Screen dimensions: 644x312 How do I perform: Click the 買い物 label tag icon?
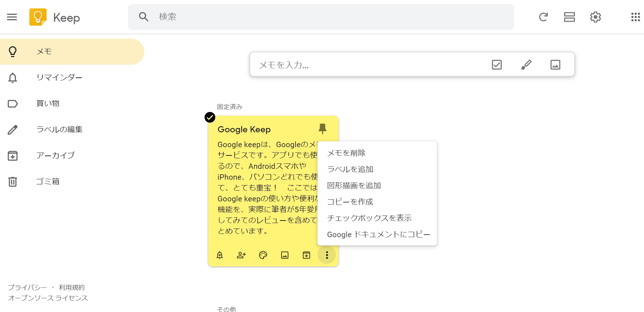[x=13, y=104]
